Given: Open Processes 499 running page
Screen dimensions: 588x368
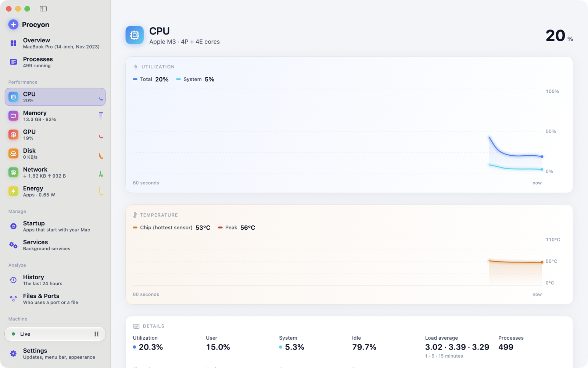Looking at the screenshot, I should tap(55, 62).
